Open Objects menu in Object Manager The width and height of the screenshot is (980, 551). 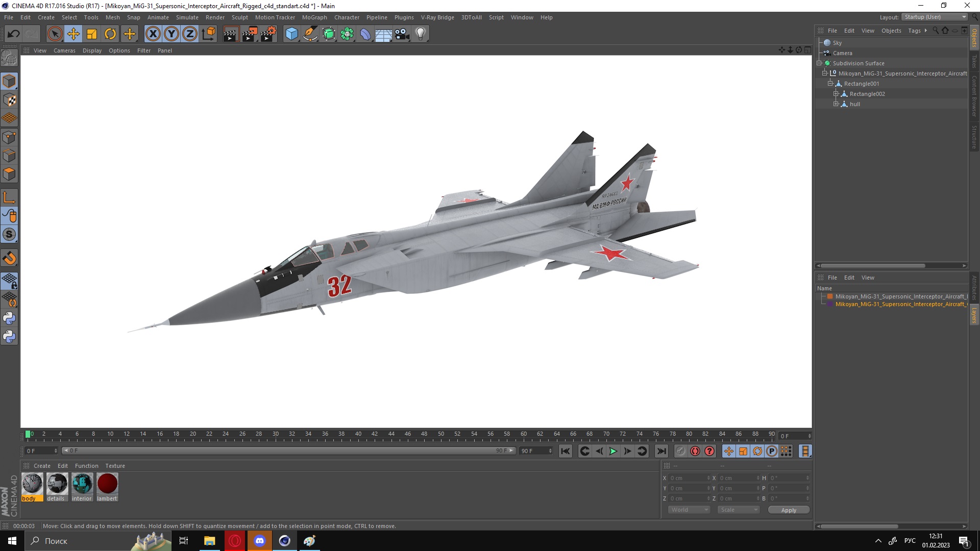(x=891, y=31)
